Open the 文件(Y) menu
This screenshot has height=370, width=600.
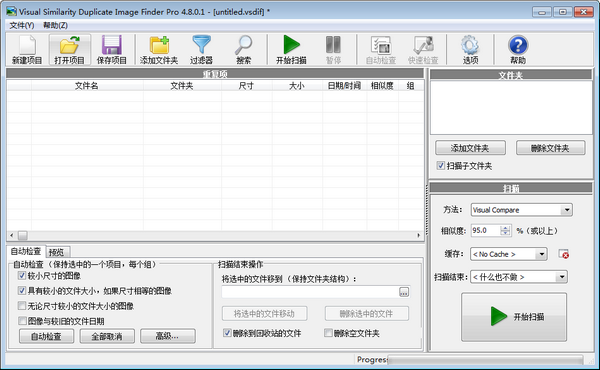(22, 25)
